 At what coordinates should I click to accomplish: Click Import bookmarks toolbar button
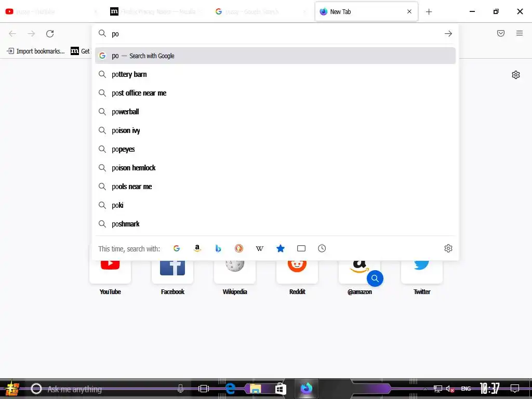click(36, 51)
